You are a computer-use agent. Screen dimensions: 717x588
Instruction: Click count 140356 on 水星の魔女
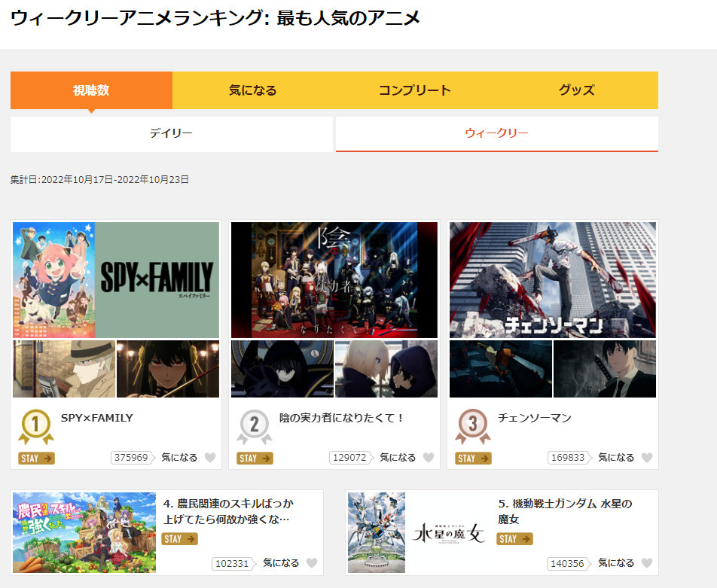[x=568, y=564]
